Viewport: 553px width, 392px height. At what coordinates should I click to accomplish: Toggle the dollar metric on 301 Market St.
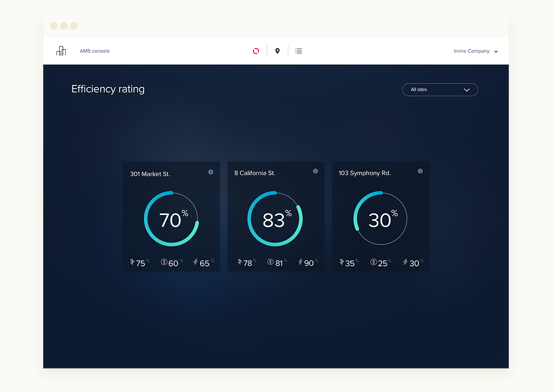tap(165, 262)
